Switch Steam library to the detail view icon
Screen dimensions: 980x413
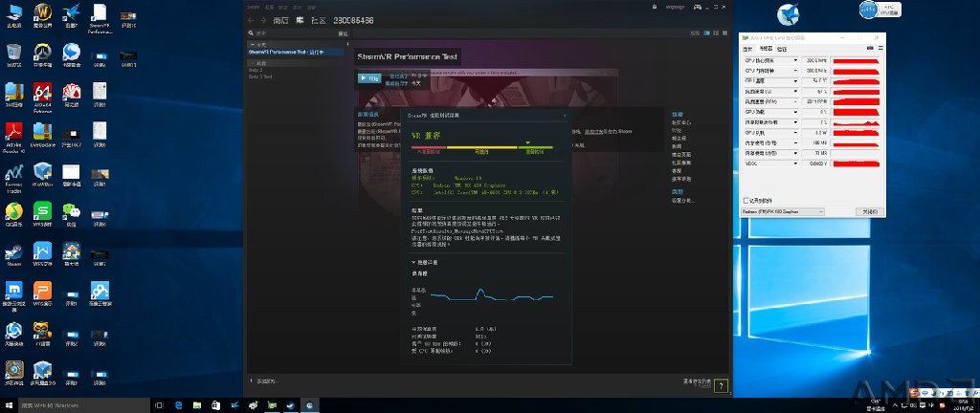707,33
